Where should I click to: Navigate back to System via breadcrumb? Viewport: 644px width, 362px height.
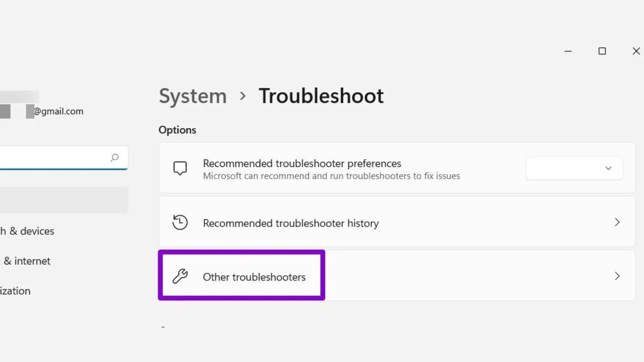[x=193, y=96]
